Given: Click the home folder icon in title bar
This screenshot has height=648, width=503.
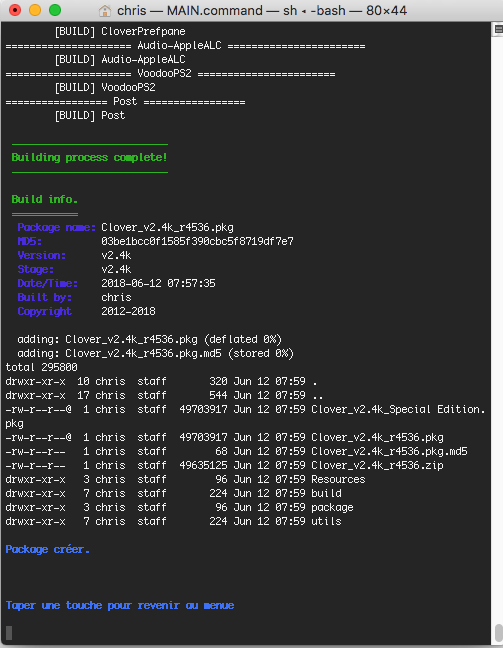Looking at the screenshot, I should coord(105,10).
